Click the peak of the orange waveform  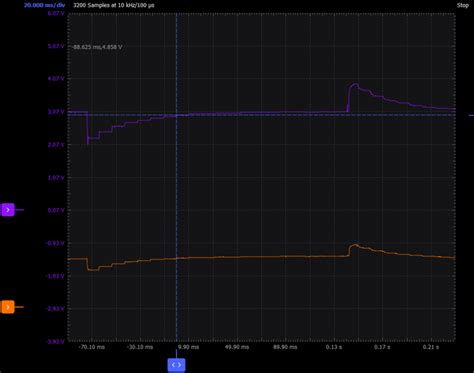[355, 245]
